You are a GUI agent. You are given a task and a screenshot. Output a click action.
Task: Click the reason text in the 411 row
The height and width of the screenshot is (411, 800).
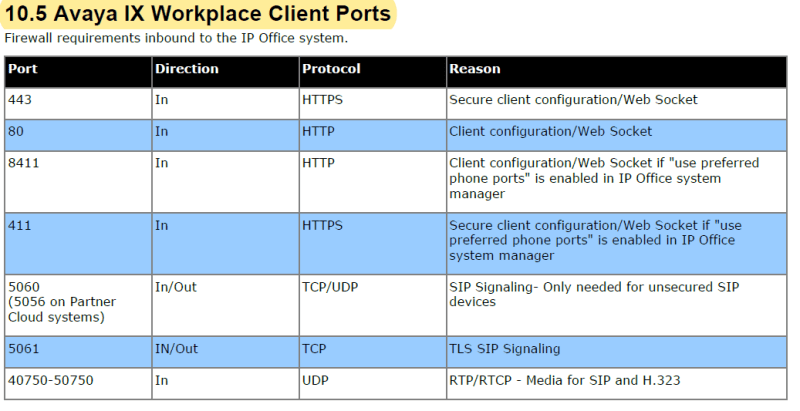[x=595, y=240]
